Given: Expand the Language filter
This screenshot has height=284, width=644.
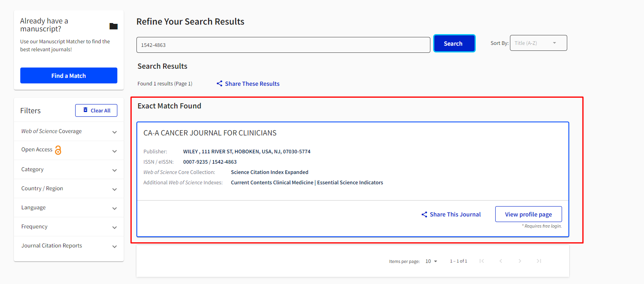Looking at the screenshot, I should point(69,208).
